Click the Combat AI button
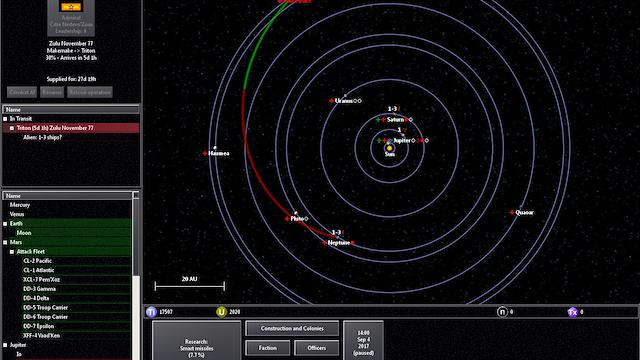The height and width of the screenshot is (360, 640). [22, 92]
